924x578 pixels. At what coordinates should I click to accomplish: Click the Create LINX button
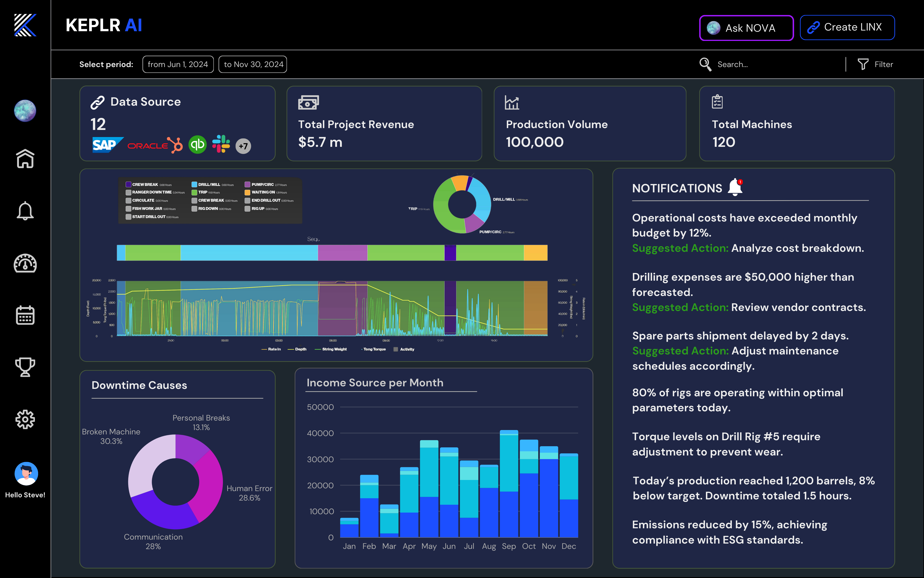click(847, 28)
